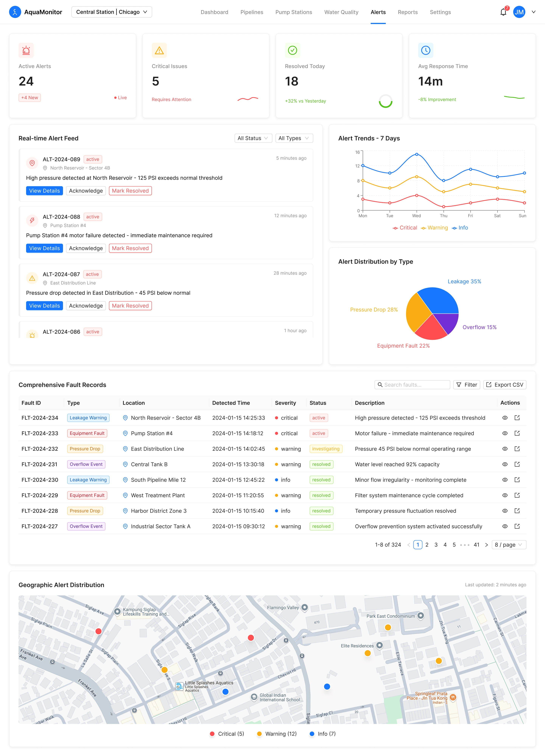
Task: Click the Active Alerts siren icon
Action: coord(26,50)
